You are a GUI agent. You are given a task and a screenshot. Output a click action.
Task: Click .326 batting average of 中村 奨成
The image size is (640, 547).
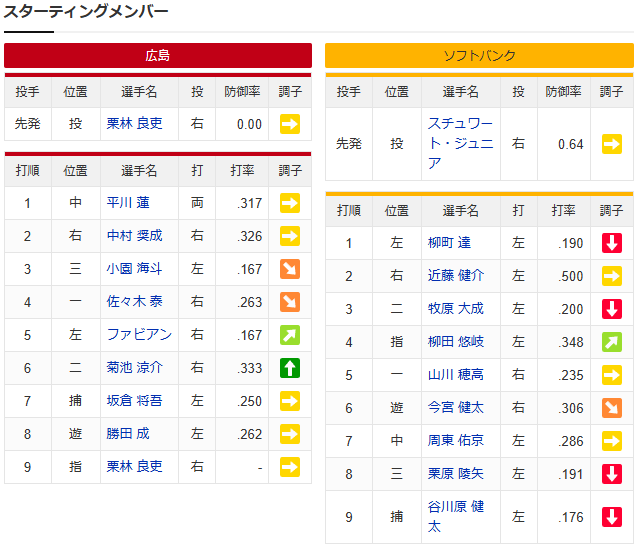point(250,236)
